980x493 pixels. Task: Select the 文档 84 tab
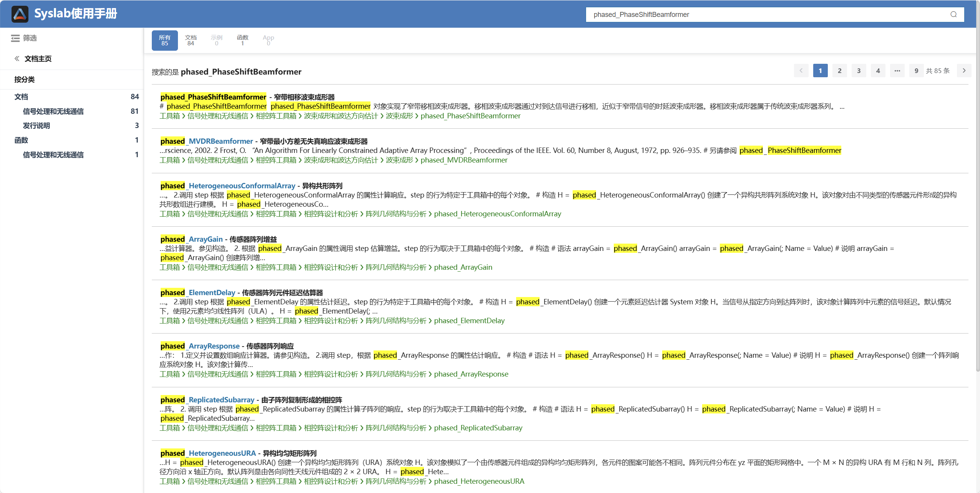[191, 40]
